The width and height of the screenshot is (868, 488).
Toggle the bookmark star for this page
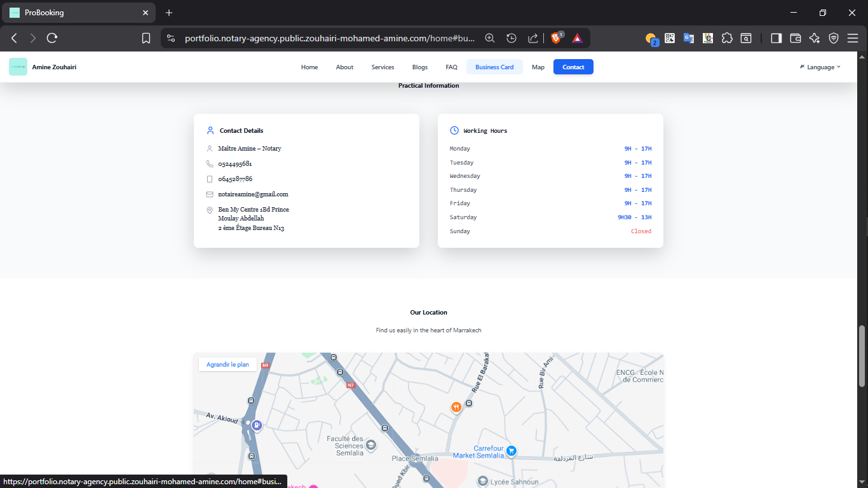click(x=146, y=38)
